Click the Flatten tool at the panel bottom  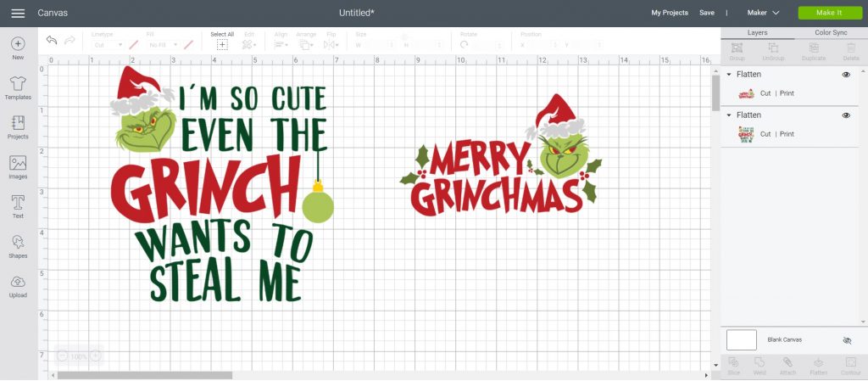(818, 366)
